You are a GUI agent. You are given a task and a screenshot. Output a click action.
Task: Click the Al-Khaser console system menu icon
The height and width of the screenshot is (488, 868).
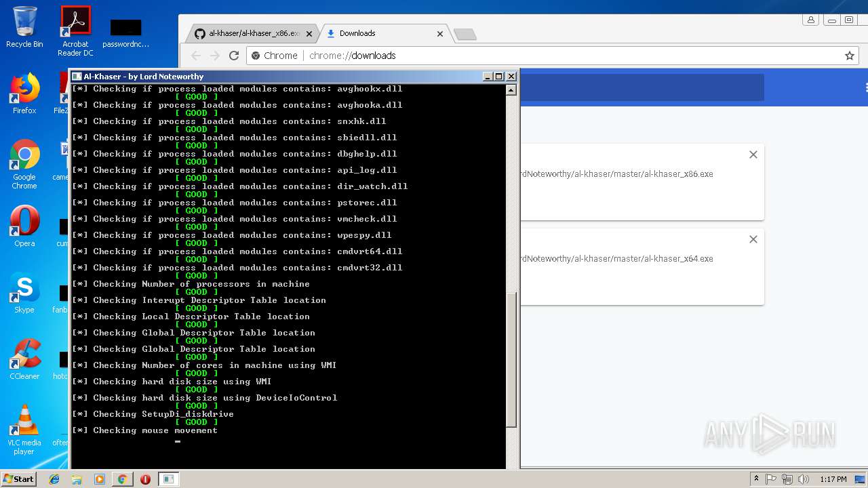(77, 77)
